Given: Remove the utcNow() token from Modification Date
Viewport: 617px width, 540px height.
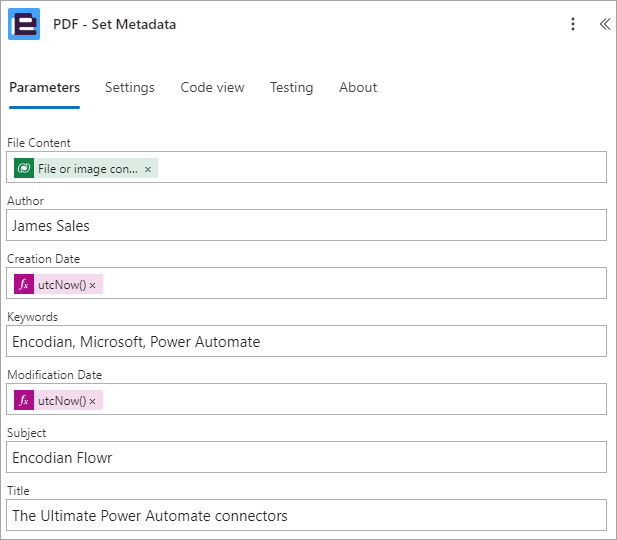Looking at the screenshot, I should point(92,401).
